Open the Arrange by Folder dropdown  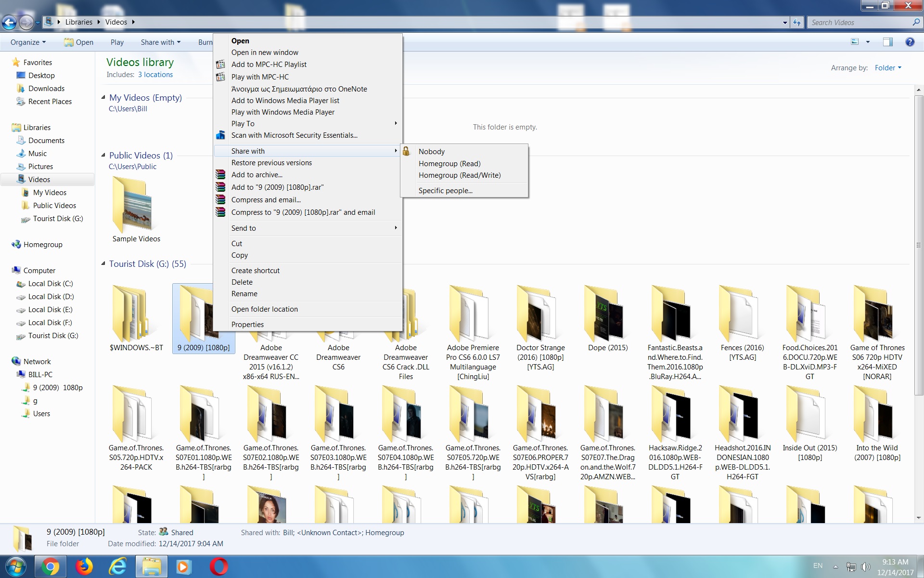[x=888, y=68]
